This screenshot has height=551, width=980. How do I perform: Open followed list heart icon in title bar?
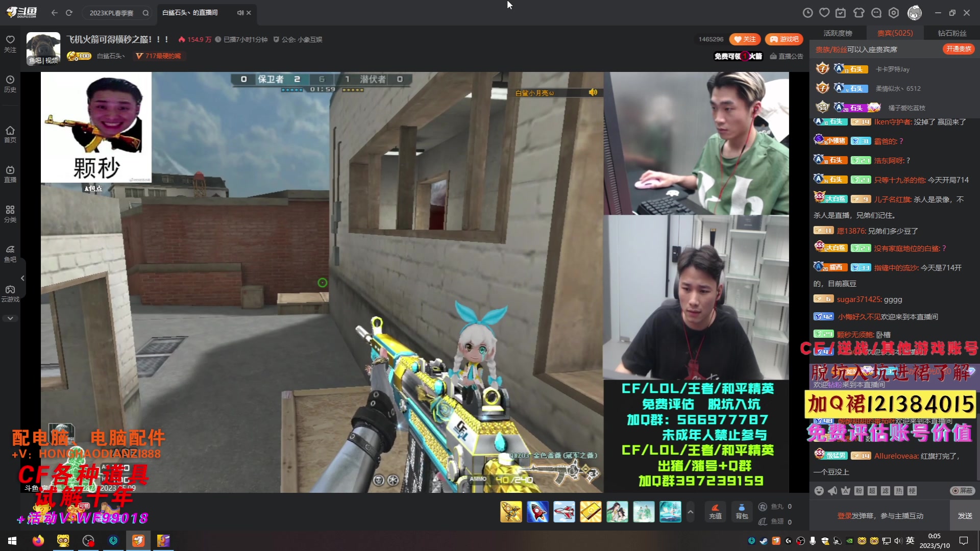click(824, 13)
